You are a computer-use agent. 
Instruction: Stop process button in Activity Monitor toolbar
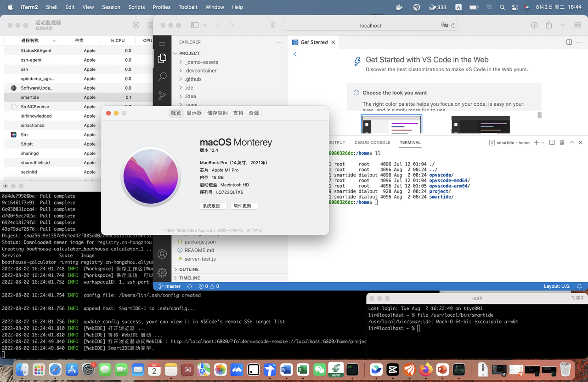click(x=136, y=25)
